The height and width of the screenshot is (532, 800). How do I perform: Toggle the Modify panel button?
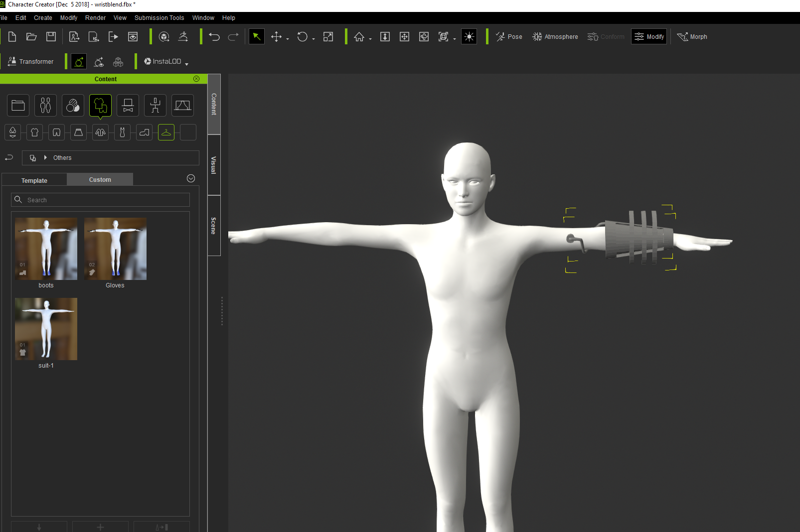[649, 36]
